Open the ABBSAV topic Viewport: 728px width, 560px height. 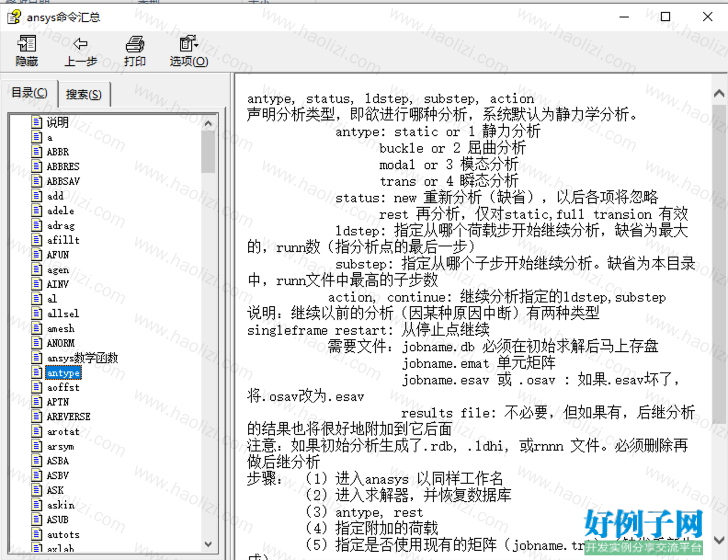tap(63, 181)
